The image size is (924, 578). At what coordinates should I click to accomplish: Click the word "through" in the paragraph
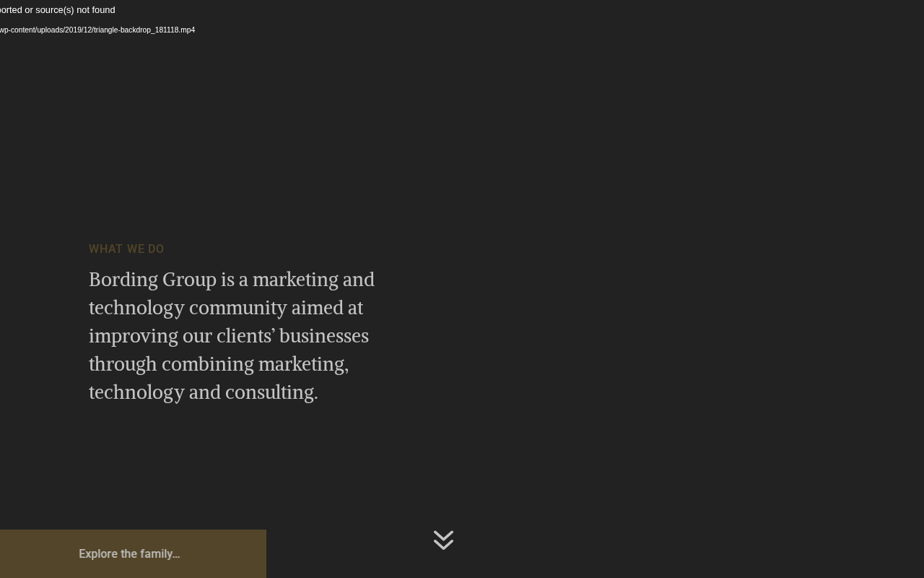[123, 364]
